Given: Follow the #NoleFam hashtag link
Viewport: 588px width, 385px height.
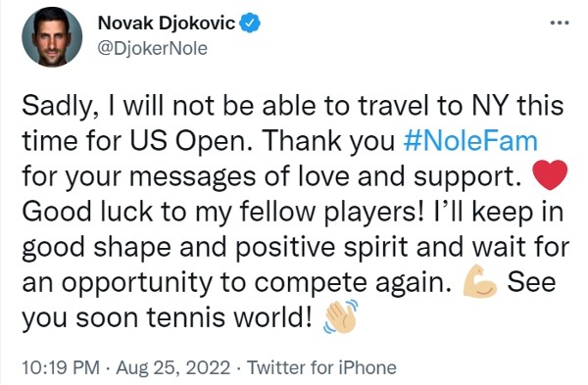Looking at the screenshot, I should click(470, 141).
